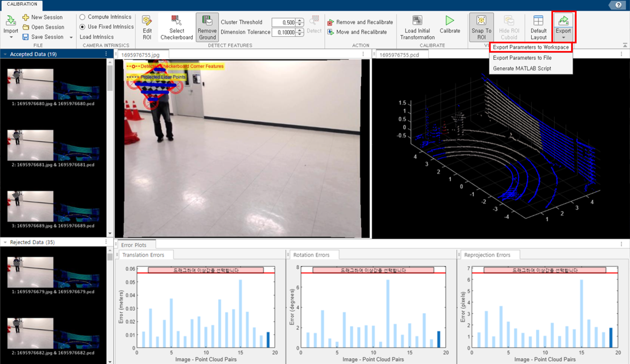Collapse the Rejected Data section
630x364 pixels.
coord(5,242)
